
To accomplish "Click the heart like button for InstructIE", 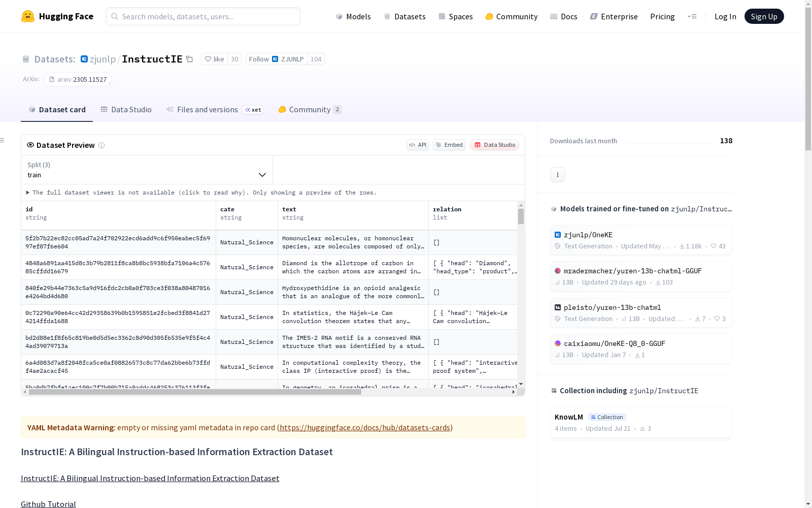I will [x=214, y=59].
